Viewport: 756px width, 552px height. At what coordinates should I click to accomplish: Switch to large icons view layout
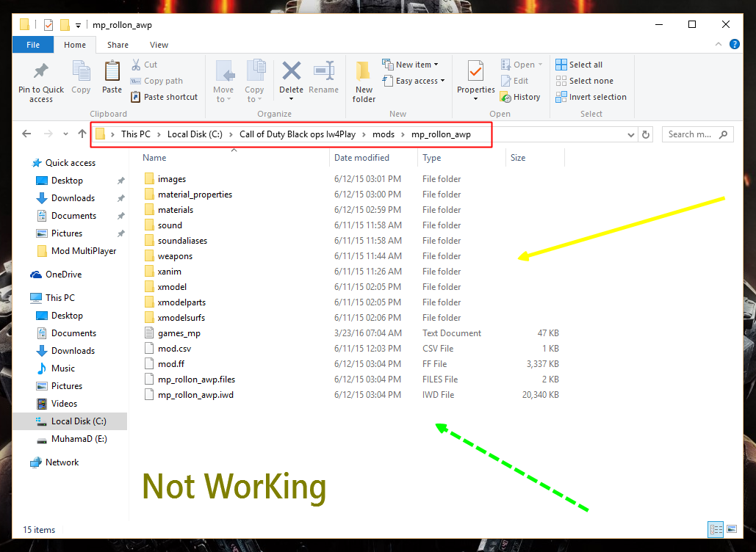[x=731, y=529]
